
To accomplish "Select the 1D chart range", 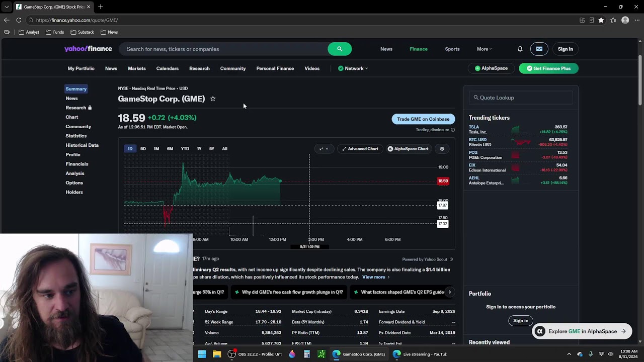I will [130, 149].
